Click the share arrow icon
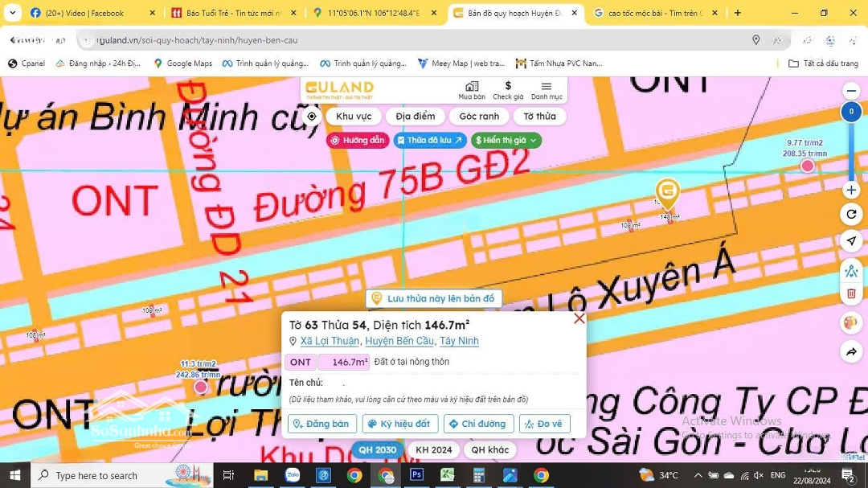Viewport: 868px width, 488px height. 851,352
